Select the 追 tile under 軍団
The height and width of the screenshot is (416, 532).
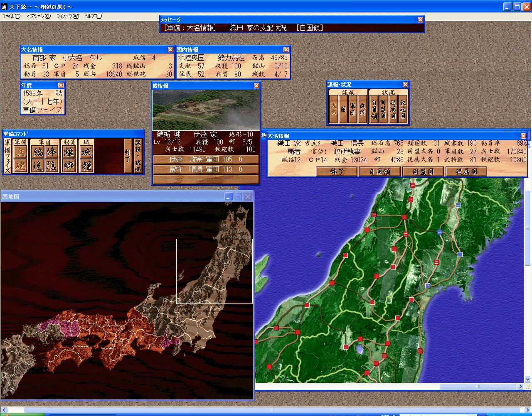coord(38,166)
